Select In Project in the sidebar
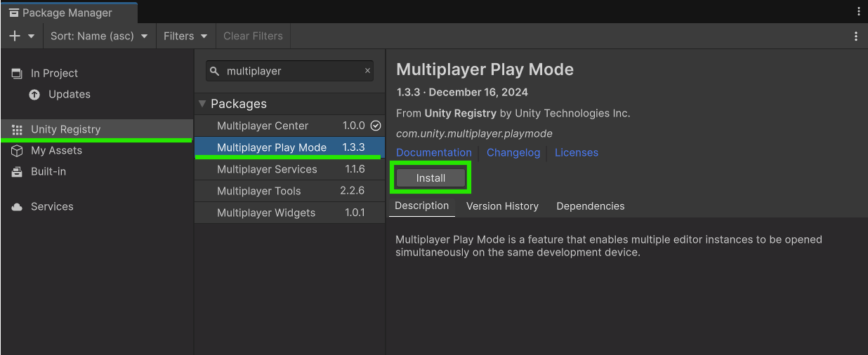Viewport: 868px width, 355px height. coord(97,73)
